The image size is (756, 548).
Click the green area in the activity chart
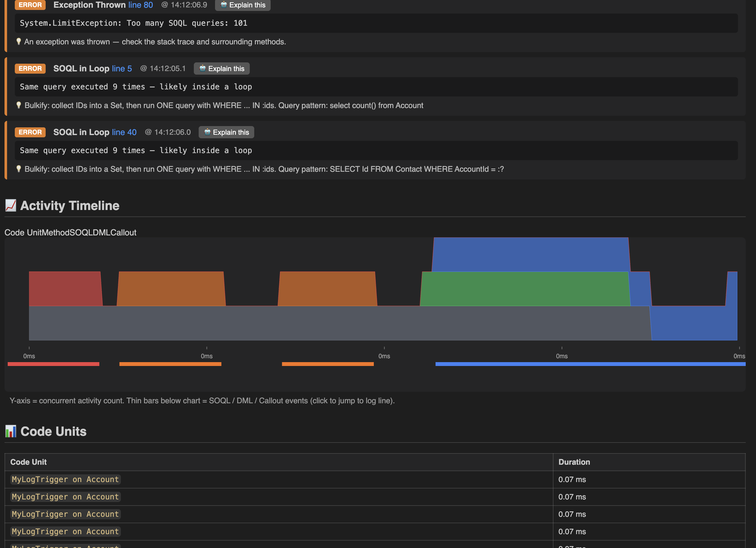click(x=525, y=289)
